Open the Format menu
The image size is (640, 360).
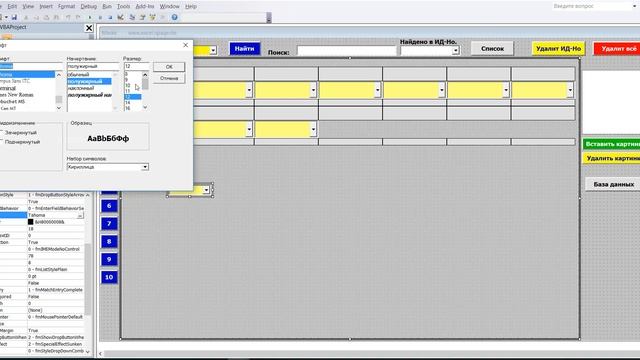[x=67, y=7]
